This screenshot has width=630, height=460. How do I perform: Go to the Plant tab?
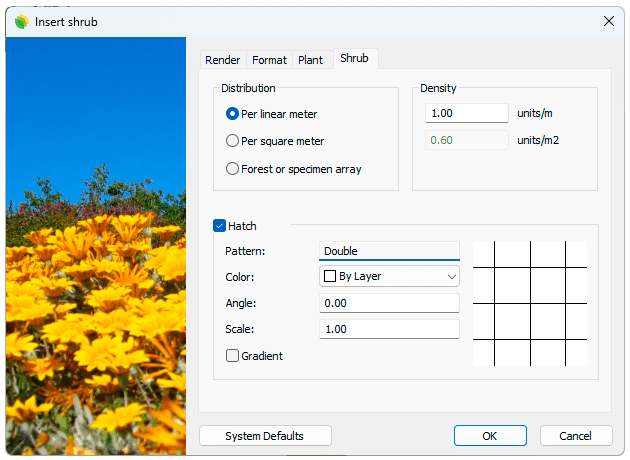pos(310,60)
